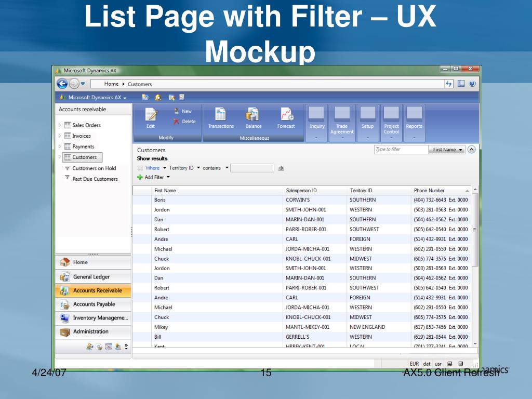Expand the Sales Orders tree node
This screenshot has height=399, width=532.
click(x=60, y=125)
